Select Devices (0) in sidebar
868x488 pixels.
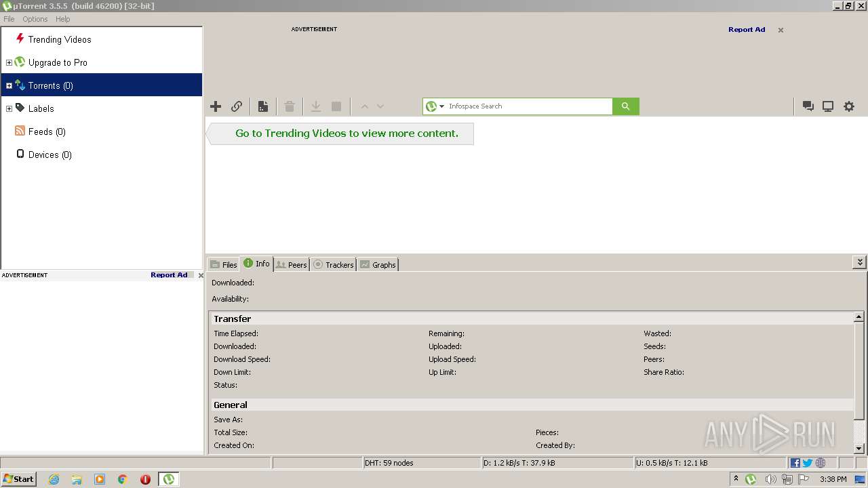[50, 155]
